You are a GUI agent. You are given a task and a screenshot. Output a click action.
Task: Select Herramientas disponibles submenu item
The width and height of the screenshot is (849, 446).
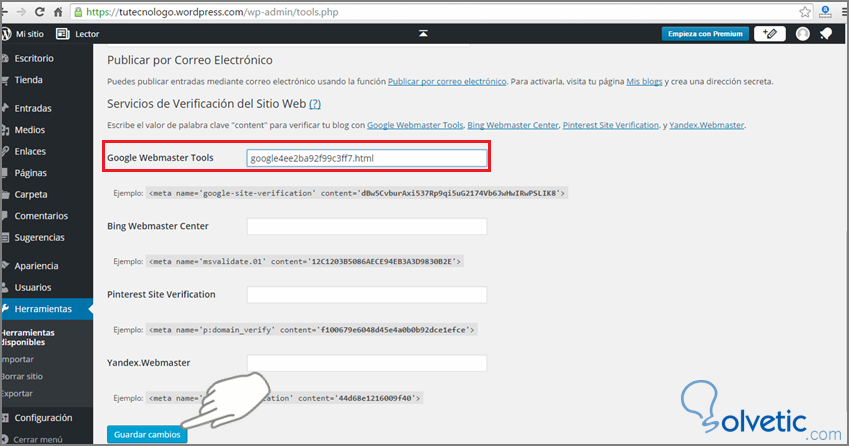coord(28,337)
